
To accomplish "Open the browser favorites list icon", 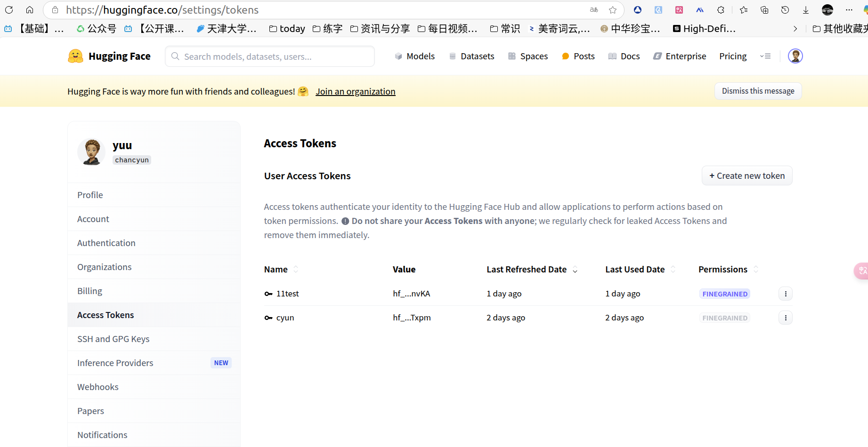I will pos(744,10).
